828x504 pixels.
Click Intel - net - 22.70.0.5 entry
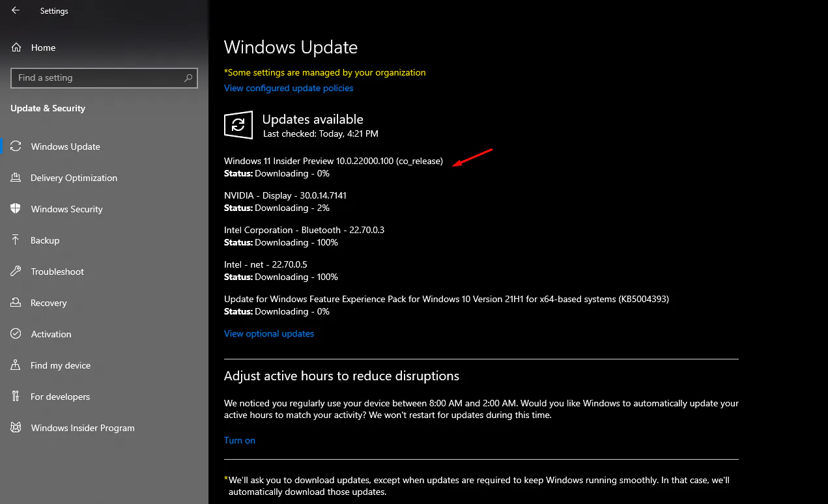coord(266,264)
